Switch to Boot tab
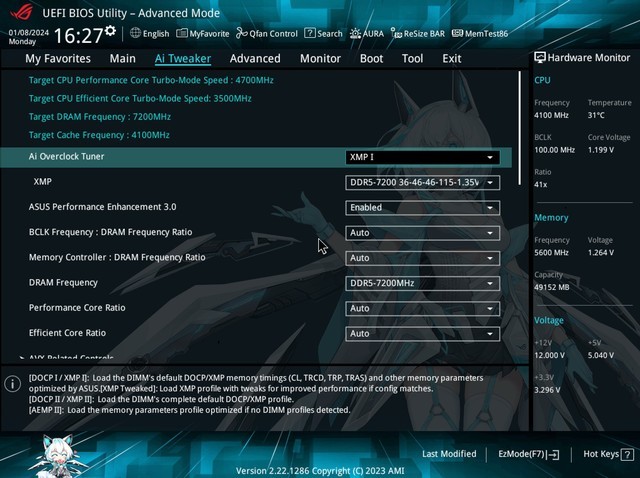Image resolution: width=640 pixels, height=478 pixels. click(x=371, y=59)
